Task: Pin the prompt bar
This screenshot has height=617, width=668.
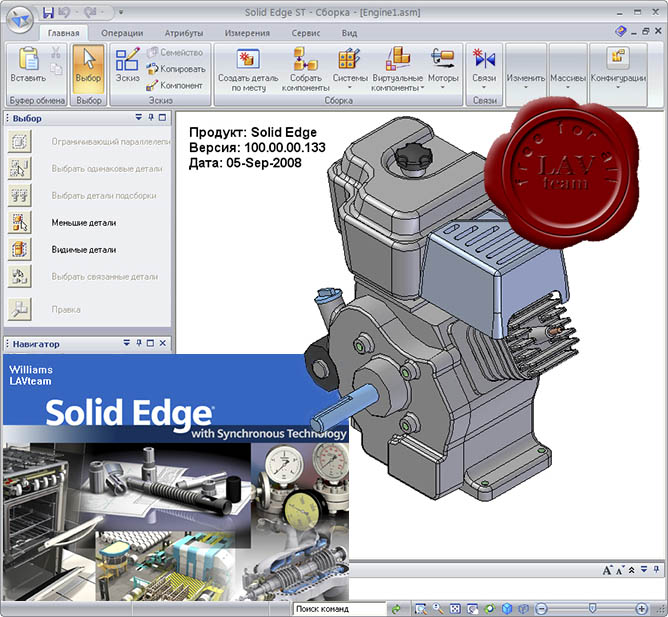Action: tap(656, 569)
